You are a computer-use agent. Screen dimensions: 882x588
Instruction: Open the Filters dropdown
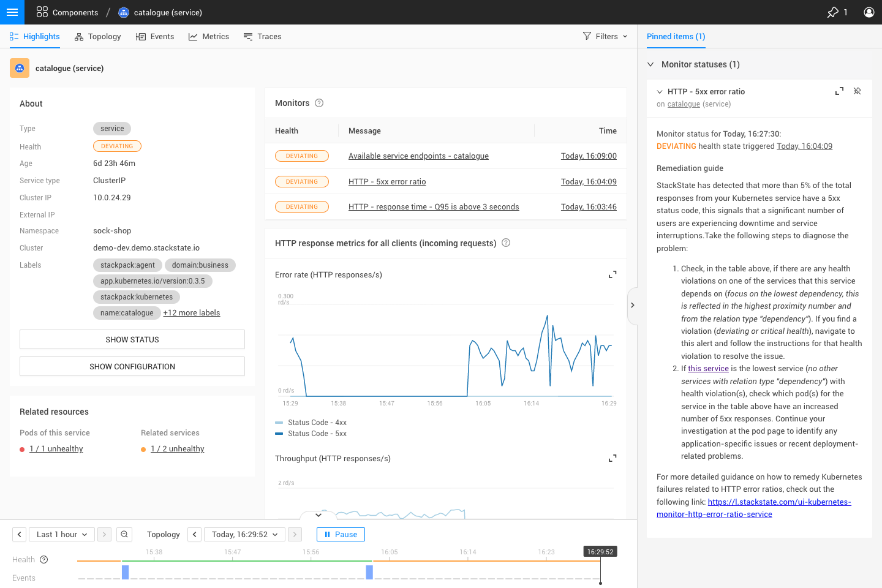point(605,37)
